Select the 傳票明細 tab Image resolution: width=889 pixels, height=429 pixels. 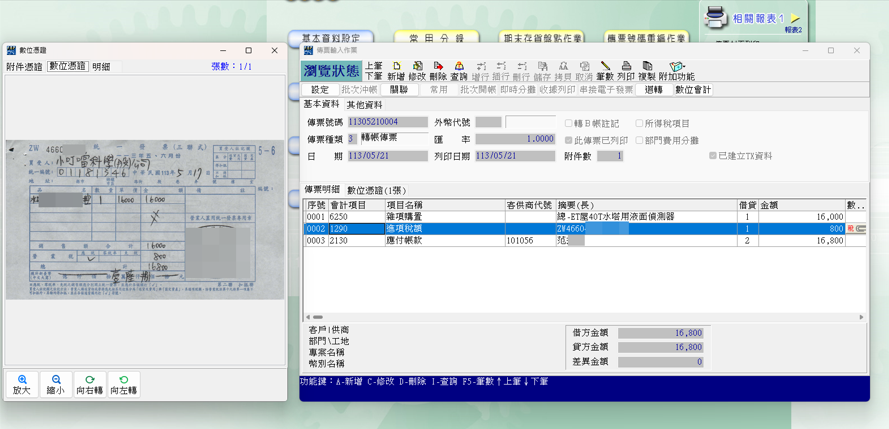point(323,190)
